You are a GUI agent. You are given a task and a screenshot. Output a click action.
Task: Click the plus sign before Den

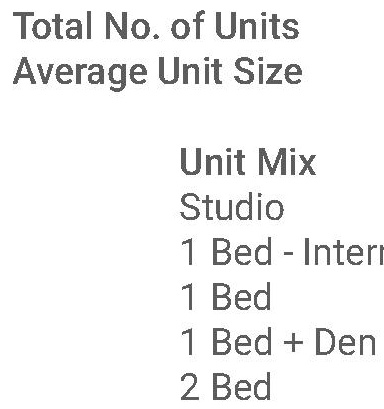pos(293,343)
